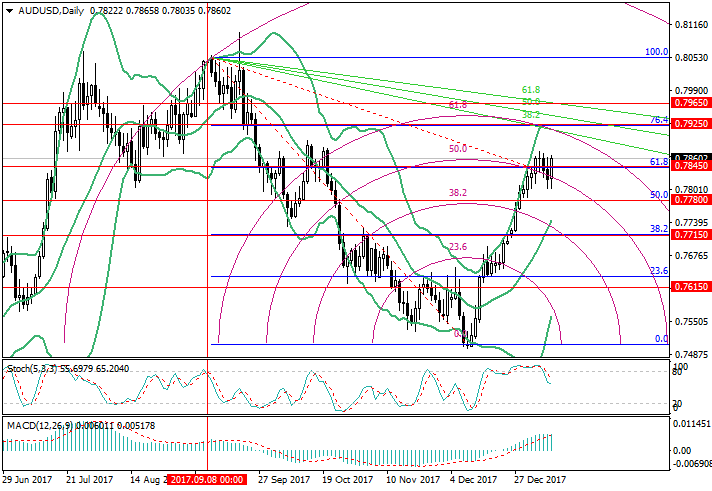Select the blue Fibonacci 76.4 level label
Viewport: 712px width, 491px height.
click(659, 119)
